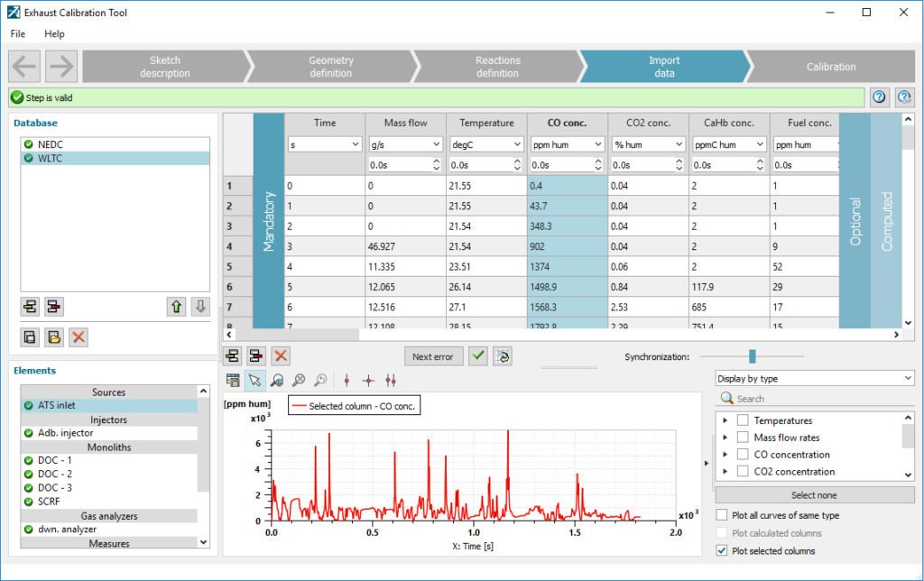Click the back navigation arrow
The height and width of the screenshot is (581, 924).
pyautogui.click(x=25, y=67)
